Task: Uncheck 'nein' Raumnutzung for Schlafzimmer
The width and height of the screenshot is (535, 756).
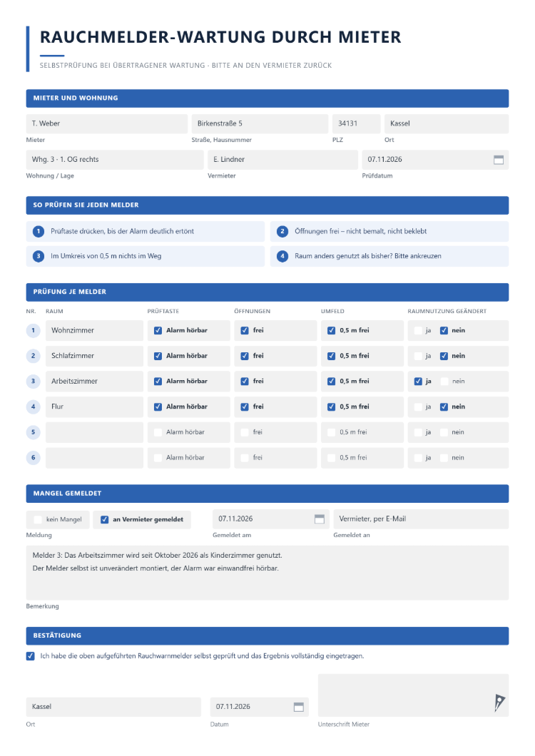Action: 444,356
